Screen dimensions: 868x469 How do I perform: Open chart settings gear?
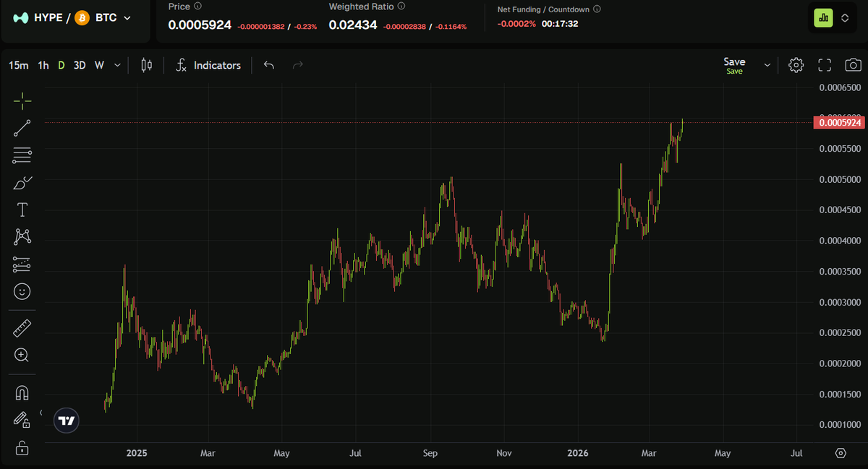[x=796, y=65]
